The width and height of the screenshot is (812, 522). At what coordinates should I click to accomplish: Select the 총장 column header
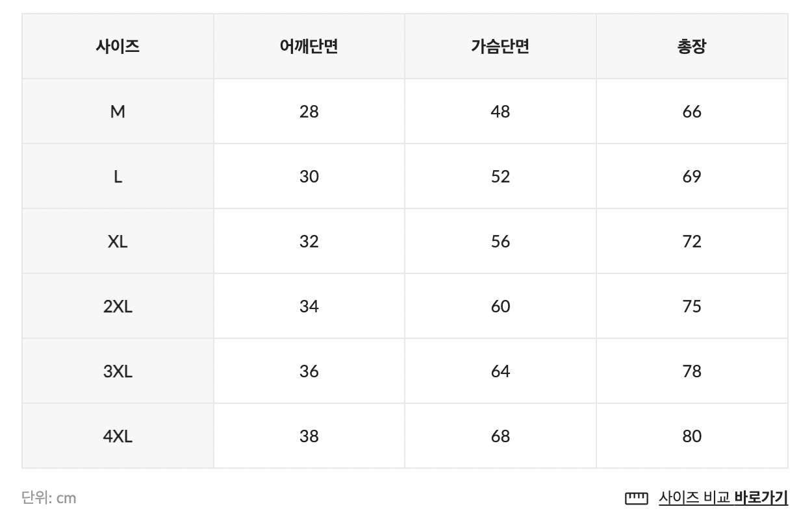coord(692,47)
